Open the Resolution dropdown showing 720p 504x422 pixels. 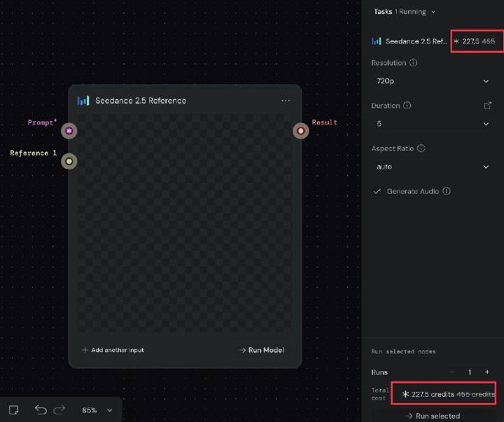tap(433, 81)
